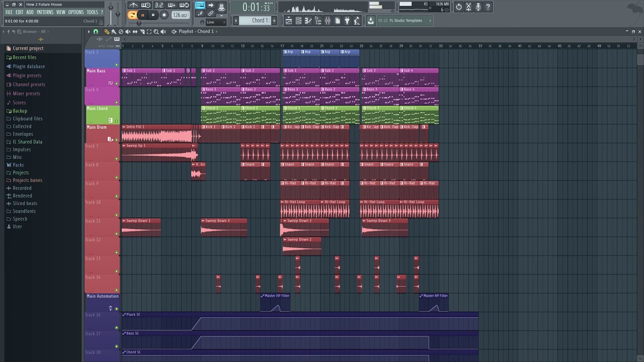Select the Delete tool in Playlist
The image size is (644, 362).
(121, 31)
